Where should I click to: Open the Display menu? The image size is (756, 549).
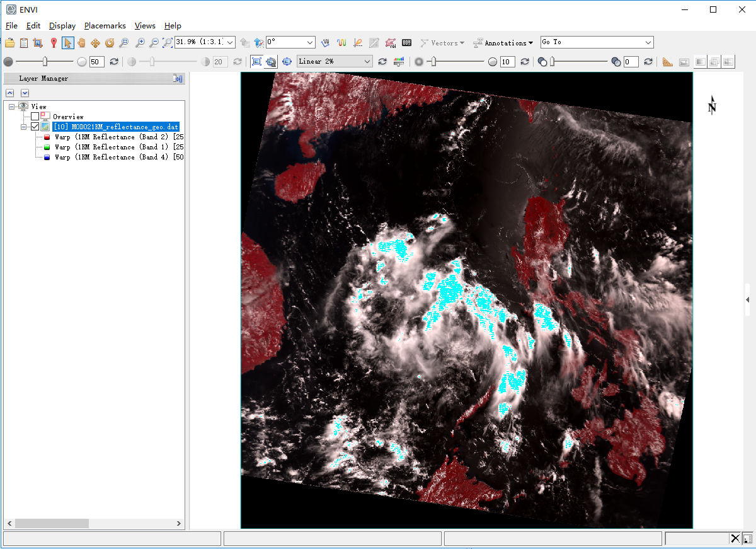[62, 26]
